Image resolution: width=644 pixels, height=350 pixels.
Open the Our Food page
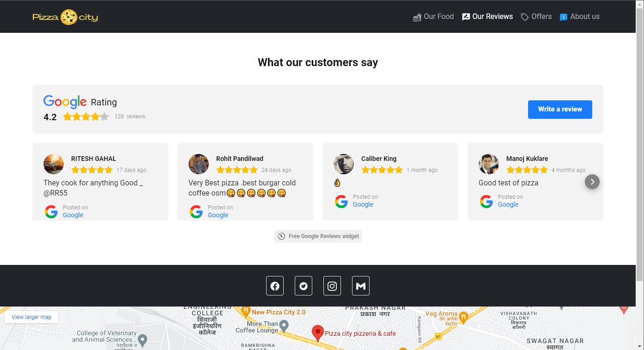pos(433,17)
